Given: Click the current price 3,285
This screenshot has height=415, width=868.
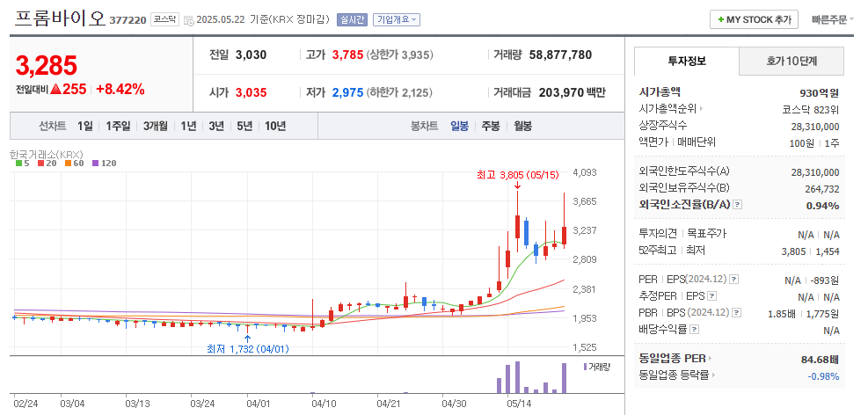Looking at the screenshot, I should coord(47,66).
